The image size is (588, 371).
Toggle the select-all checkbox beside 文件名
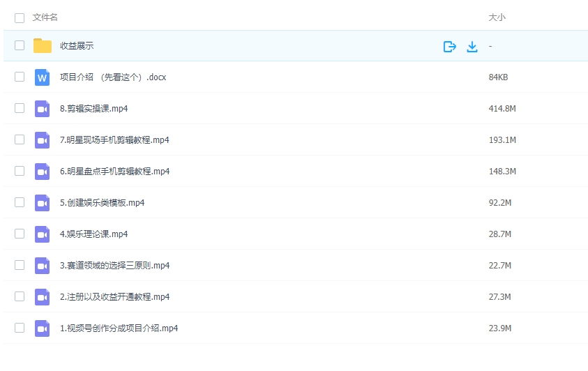(20, 17)
